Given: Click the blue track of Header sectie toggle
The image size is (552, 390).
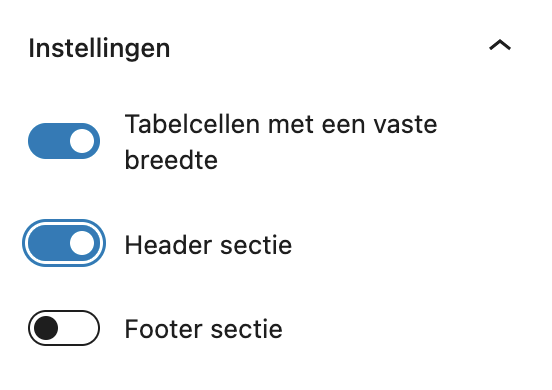Looking at the screenshot, I should (x=49, y=243).
